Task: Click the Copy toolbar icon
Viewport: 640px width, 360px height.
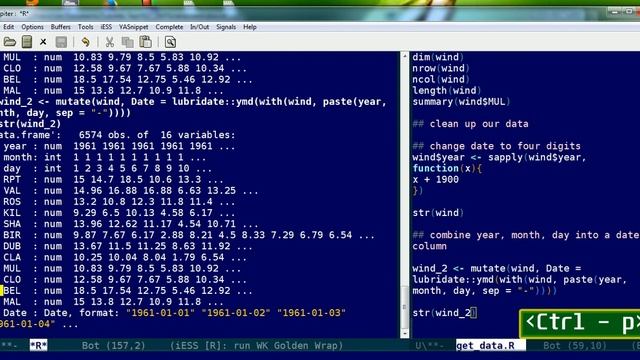Action: pos(128,42)
